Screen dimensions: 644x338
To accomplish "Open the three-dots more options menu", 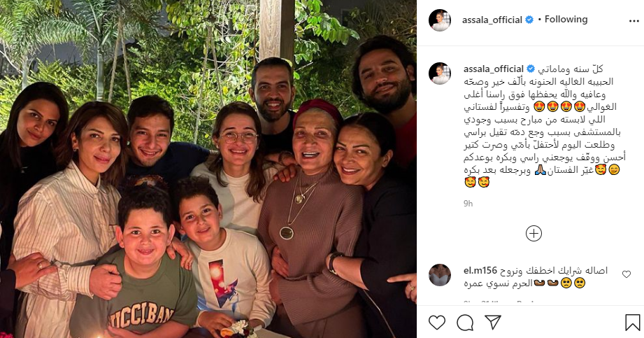I will point(634,21).
